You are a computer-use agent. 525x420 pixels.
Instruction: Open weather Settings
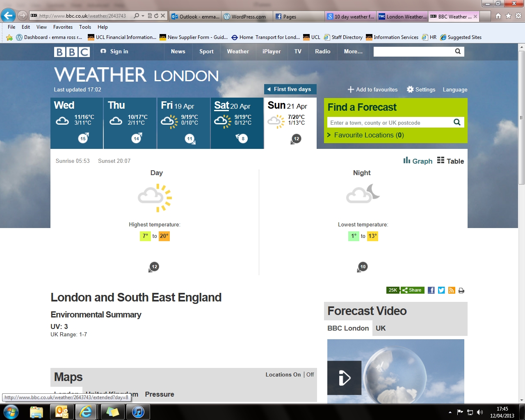point(421,89)
